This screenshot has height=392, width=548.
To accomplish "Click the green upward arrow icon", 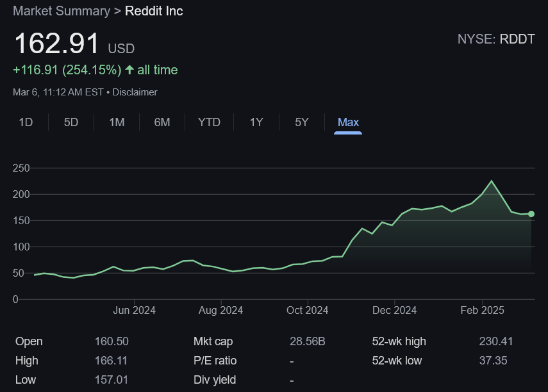I will tap(129, 70).
